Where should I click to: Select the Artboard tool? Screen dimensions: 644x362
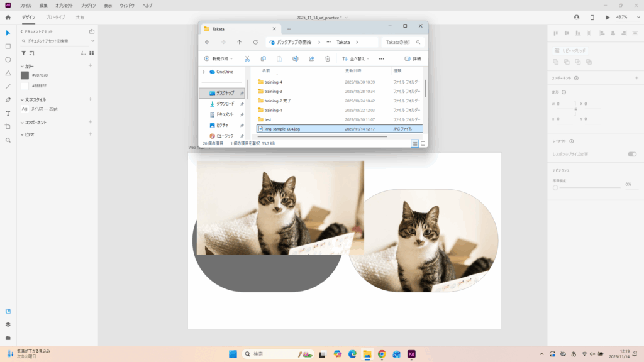click(8, 126)
